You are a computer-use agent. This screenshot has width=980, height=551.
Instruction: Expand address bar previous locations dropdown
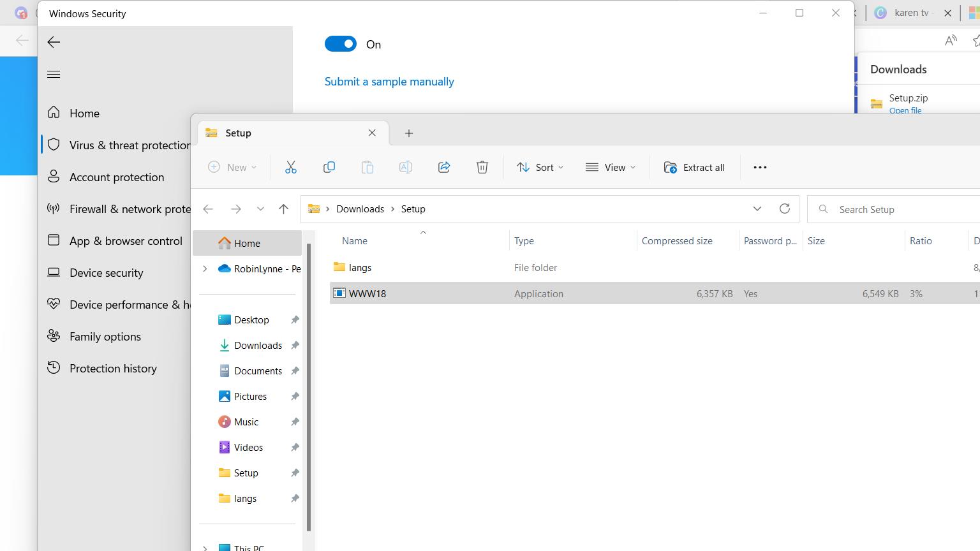tap(757, 209)
